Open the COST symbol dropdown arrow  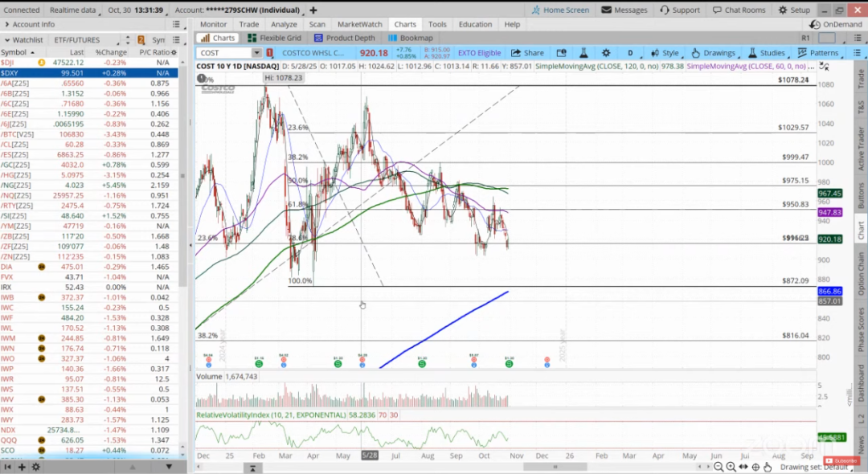[256, 52]
